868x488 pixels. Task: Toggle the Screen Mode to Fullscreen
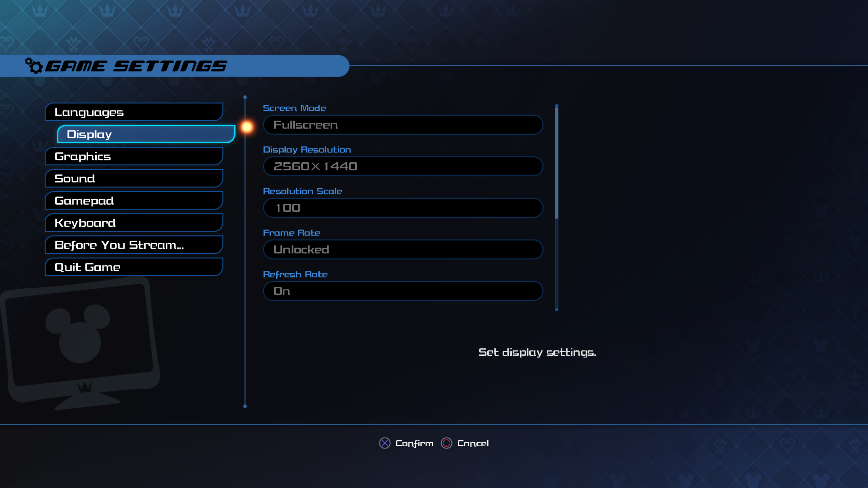click(403, 124)
